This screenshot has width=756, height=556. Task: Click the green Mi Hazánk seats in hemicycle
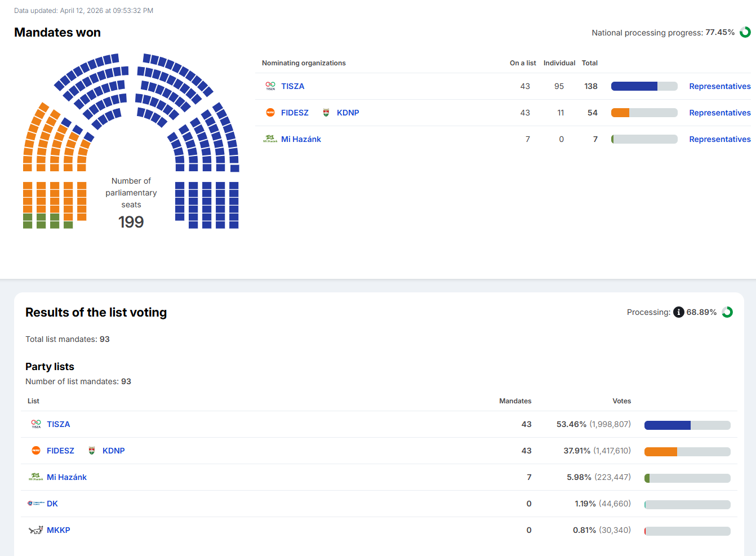41,221
